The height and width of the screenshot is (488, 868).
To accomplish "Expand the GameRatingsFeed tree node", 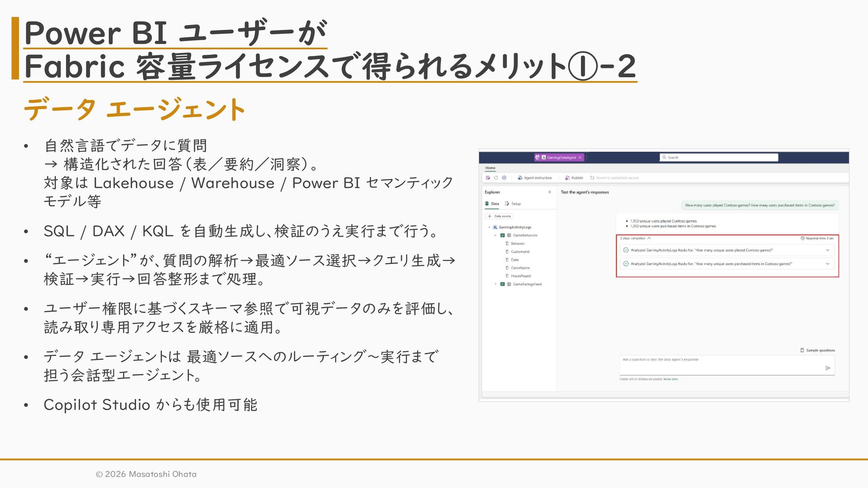I will [495, 284].
